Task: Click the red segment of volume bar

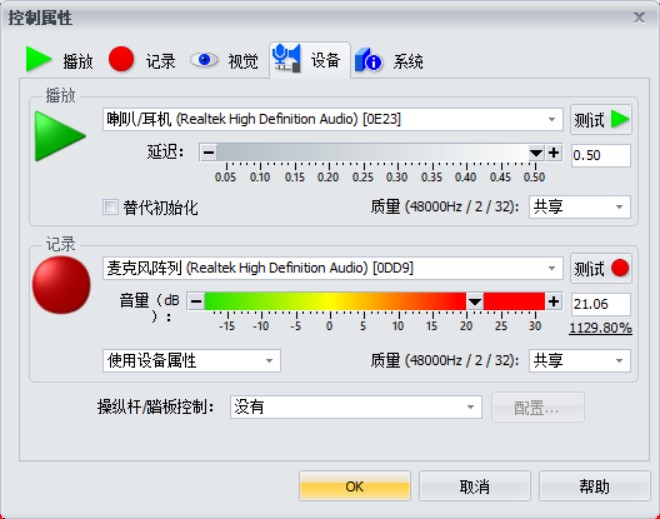Action: point(514,301)
